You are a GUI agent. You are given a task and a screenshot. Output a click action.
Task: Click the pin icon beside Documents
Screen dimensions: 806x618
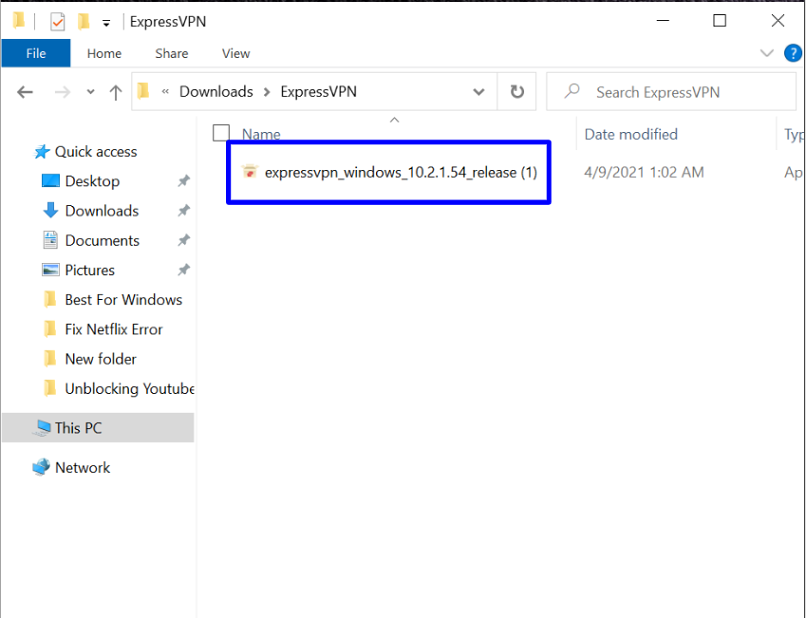point(184,240)
